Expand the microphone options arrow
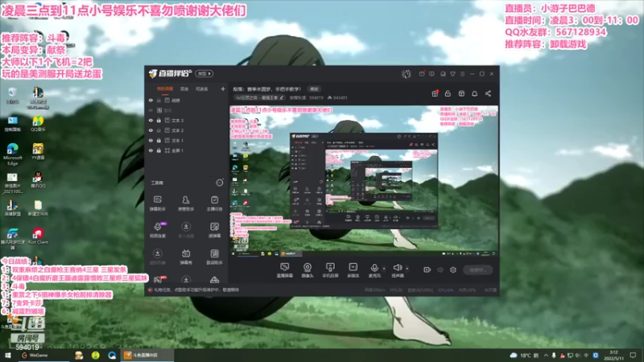The height and width of the screenshot is (362, 644). [384, 269]
